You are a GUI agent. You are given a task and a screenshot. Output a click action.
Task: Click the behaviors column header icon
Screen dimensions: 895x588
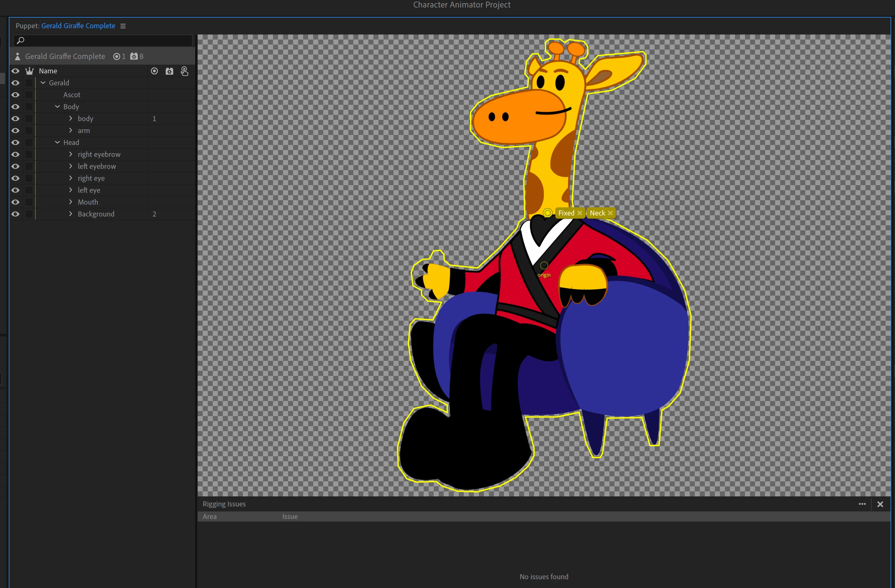(169, 71)
